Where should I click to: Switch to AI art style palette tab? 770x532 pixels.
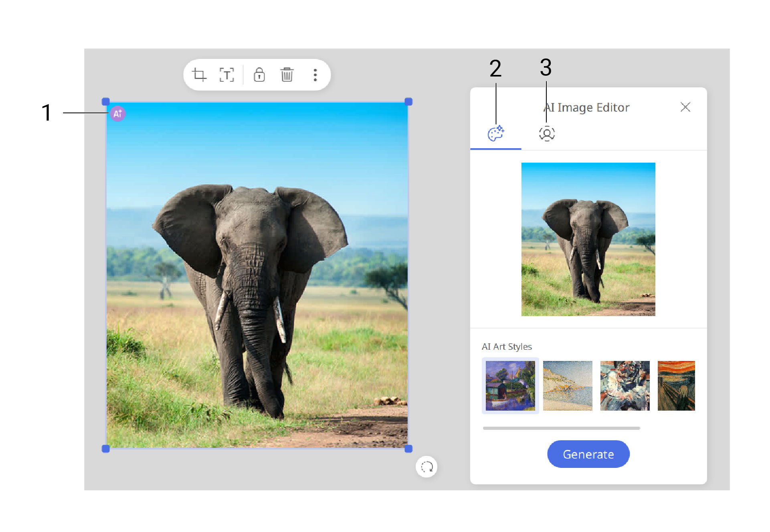495,134
